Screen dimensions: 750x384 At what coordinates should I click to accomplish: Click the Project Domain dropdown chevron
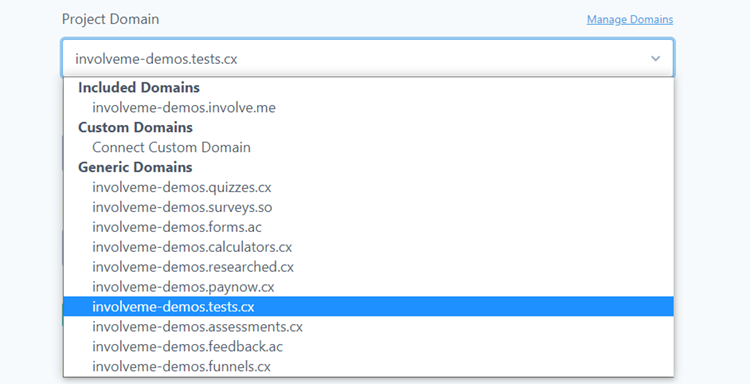[x=655, y=58]
